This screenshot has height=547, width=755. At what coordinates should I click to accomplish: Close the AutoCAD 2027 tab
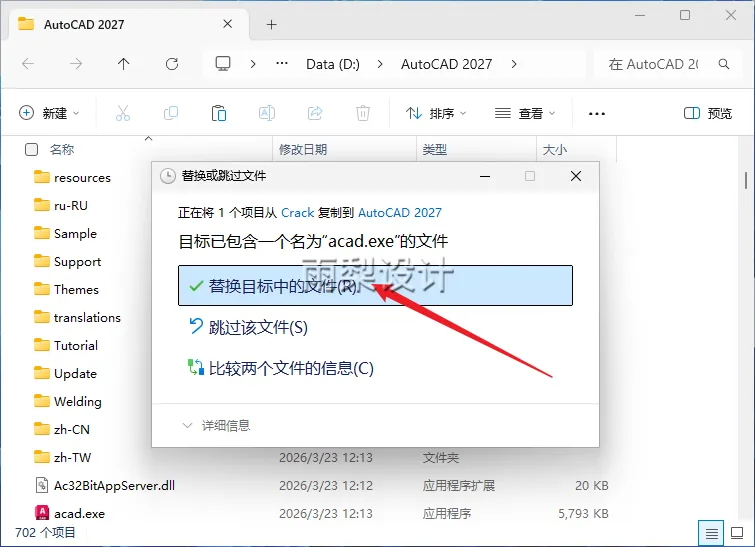tap(228, 24)
